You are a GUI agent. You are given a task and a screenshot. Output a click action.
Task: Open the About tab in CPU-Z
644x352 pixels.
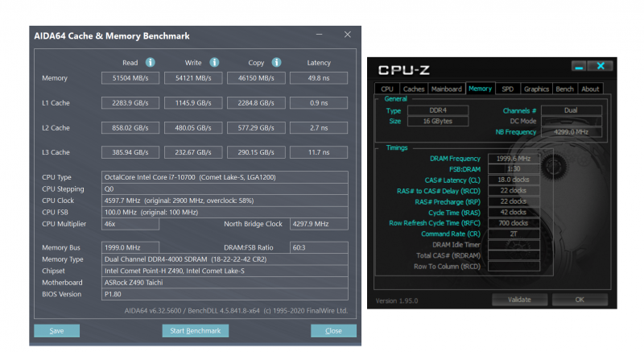590,89
